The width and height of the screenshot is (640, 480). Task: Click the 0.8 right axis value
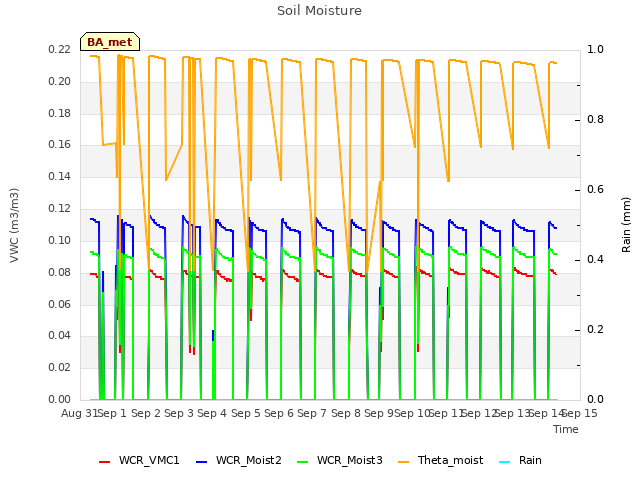(595, 120)
